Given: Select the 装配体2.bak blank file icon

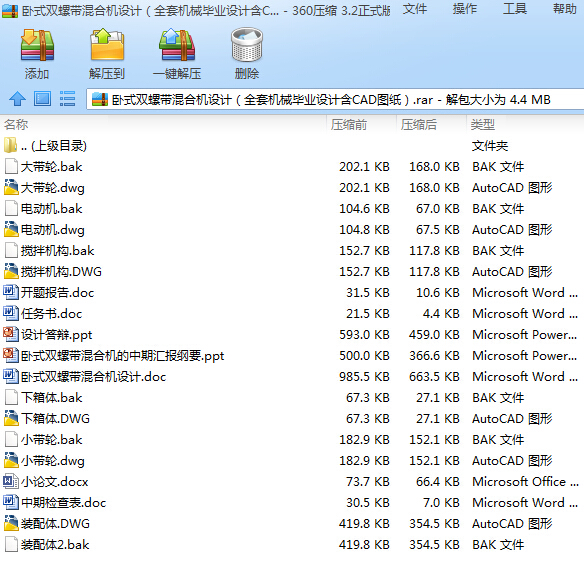Looking at the screenshot, I should (11, 544).
